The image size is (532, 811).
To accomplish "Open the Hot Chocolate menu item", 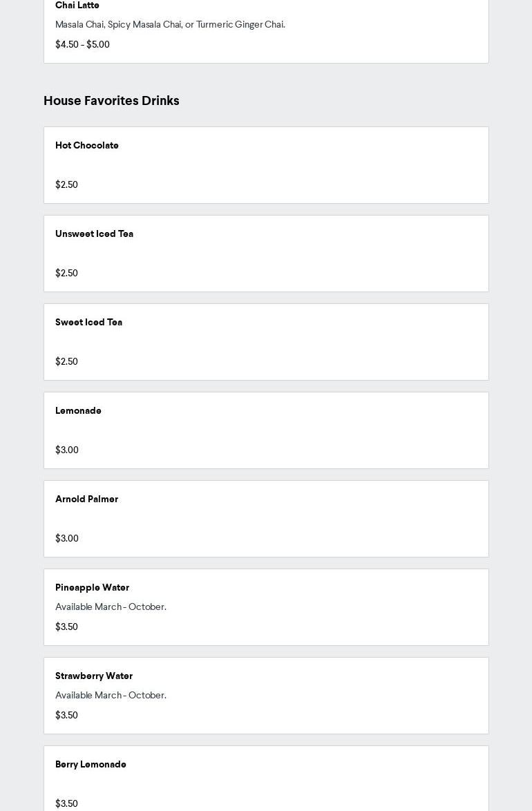I will pos(87,146).
